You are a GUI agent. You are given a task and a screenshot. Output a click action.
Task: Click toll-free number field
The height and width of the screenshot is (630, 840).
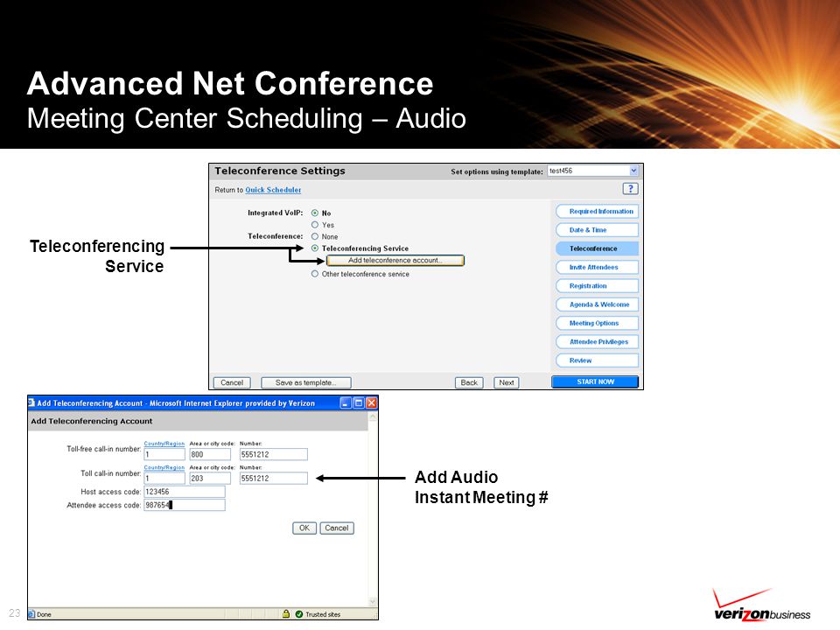point(274,454)
